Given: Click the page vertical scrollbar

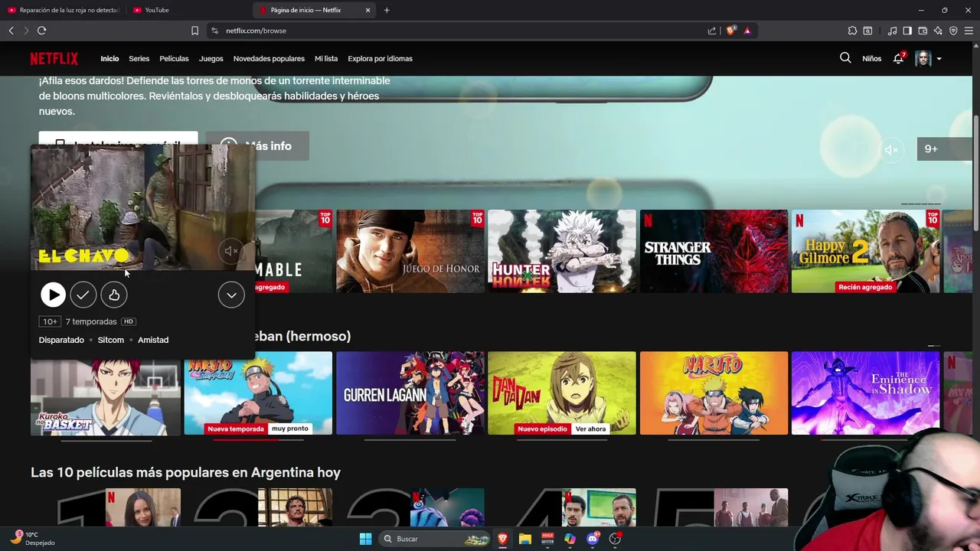Looking at the screenshot, I should click(x=976, y=171).
